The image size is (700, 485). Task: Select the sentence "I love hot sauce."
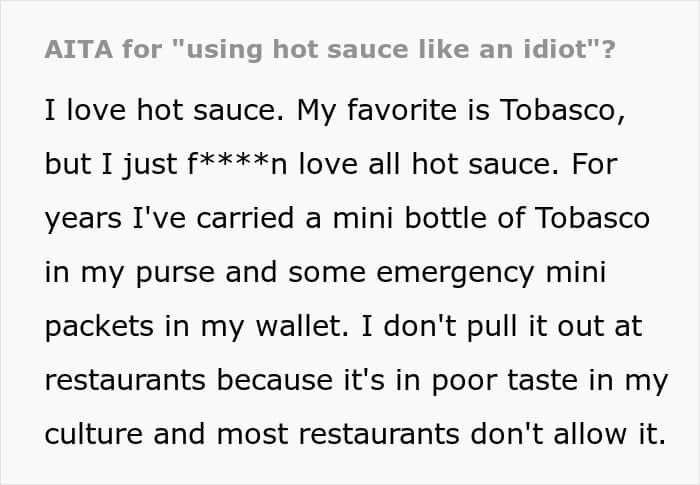tap(164, 110)
